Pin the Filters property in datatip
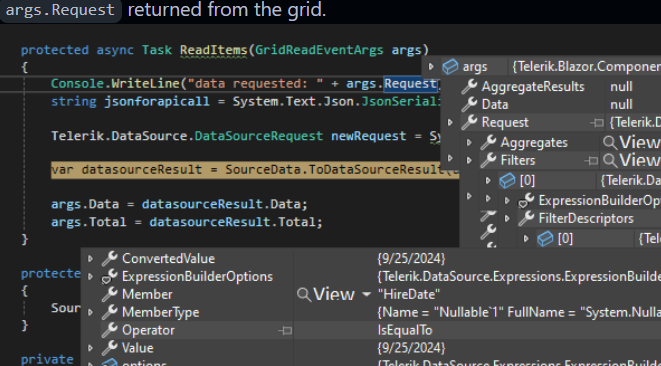This screenshot has height=366, width=661. pyautogui.click(x=591, y=160)
